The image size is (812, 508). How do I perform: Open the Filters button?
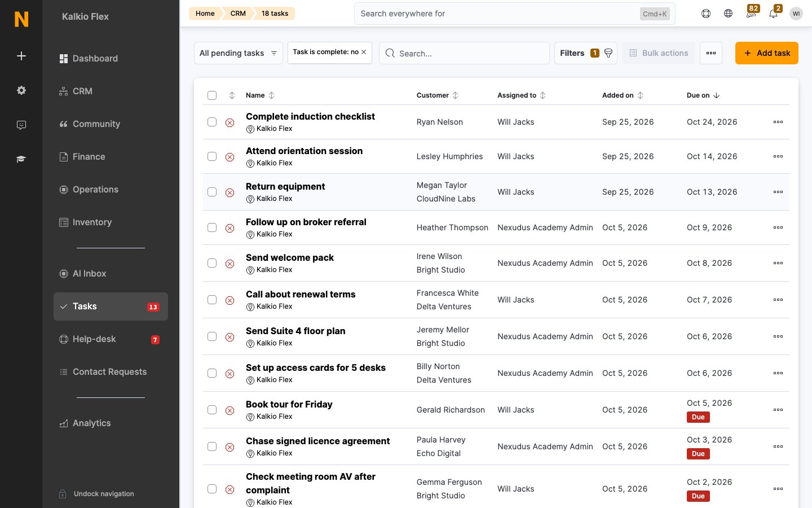point(586,53)
